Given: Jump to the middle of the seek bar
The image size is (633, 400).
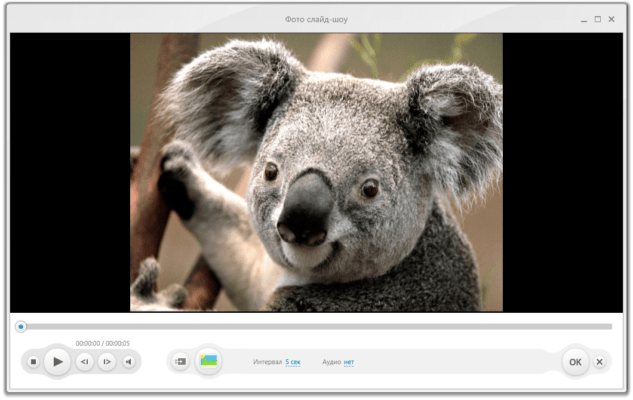Looking at the screenshot, I should tap(316, 326).
